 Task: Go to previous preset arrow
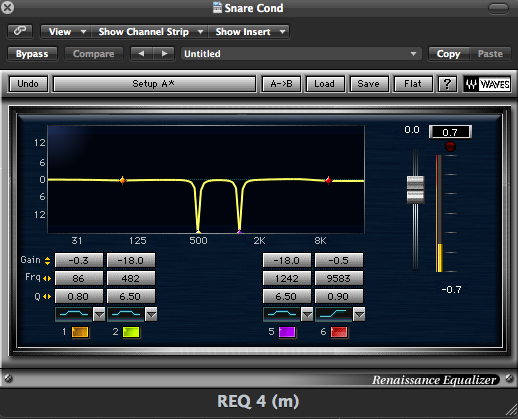[142, 54]
